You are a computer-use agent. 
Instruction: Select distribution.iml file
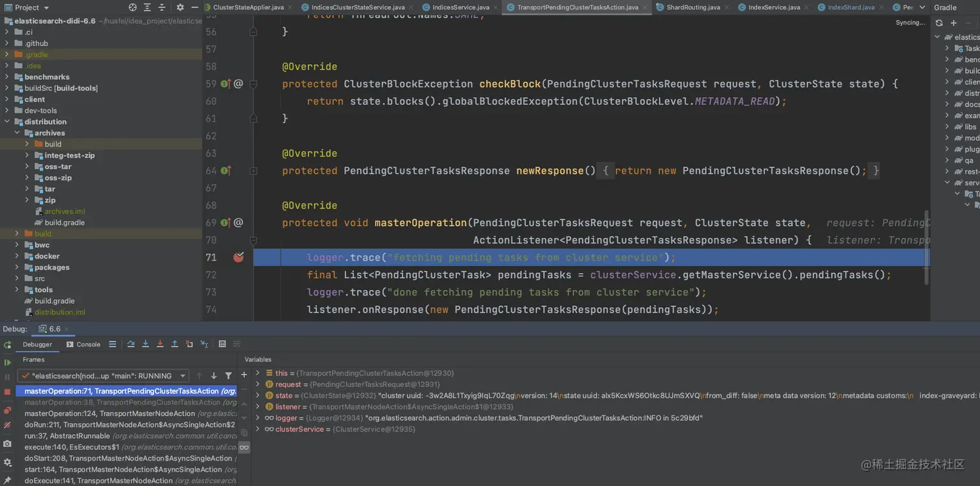(x=60, y=312)
